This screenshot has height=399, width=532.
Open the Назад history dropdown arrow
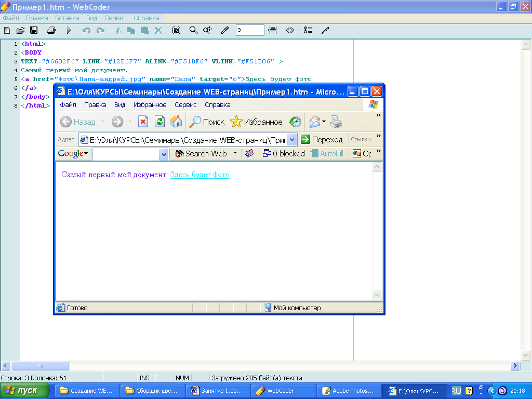[x=102, y=122]
